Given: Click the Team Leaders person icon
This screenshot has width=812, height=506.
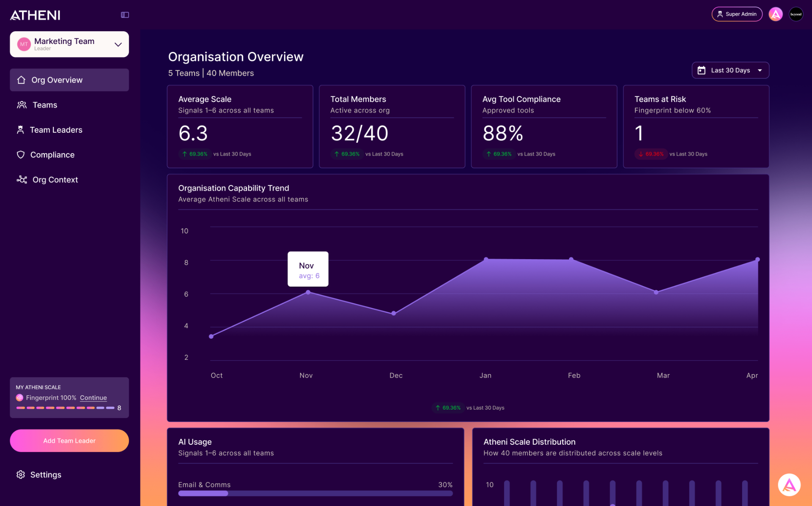Looking at the screenshot, I should pos(20,130).
